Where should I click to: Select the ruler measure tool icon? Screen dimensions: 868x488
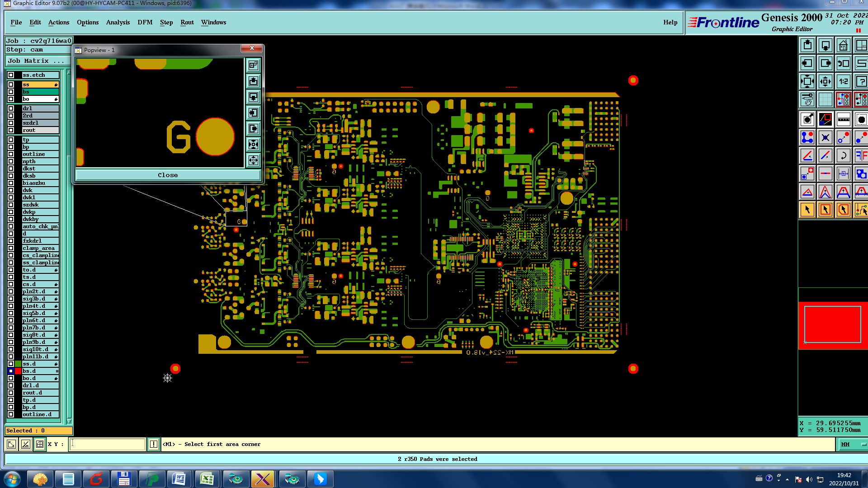pos(843,120)
